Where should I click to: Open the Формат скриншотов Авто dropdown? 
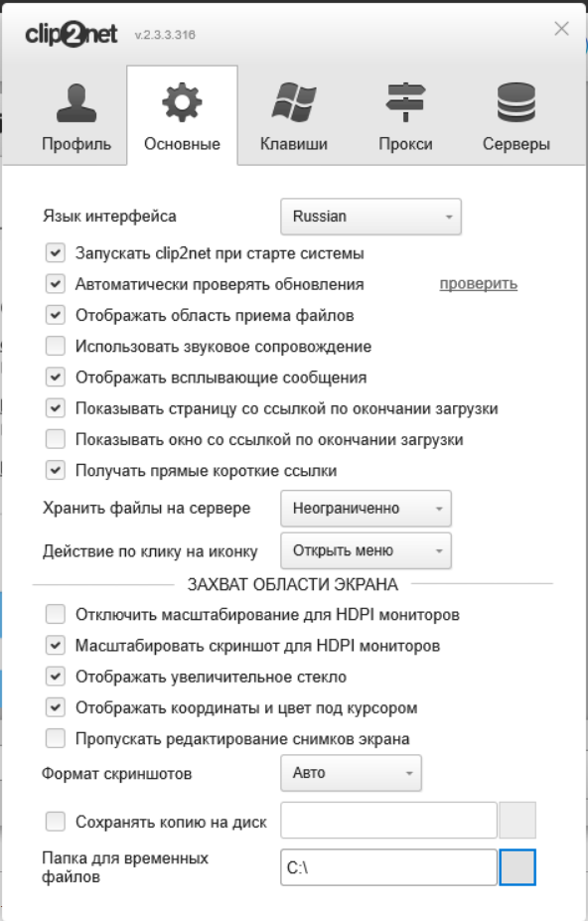pos(351,773)
